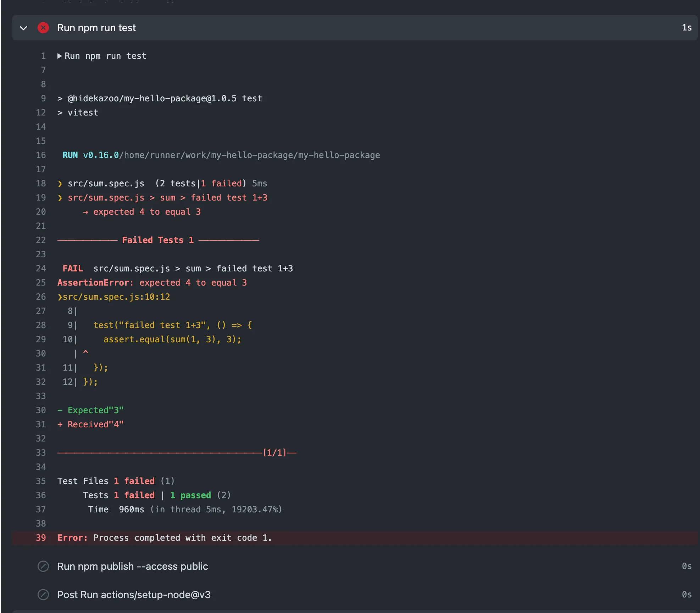Click line number 1 in the log
This screenshot has height=613, width=700.
tap(43, 56)
